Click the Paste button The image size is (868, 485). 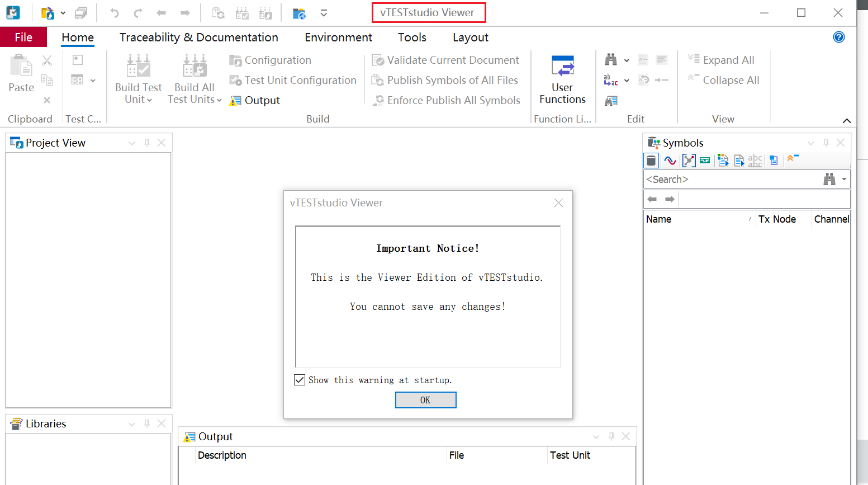pos(21,73)
